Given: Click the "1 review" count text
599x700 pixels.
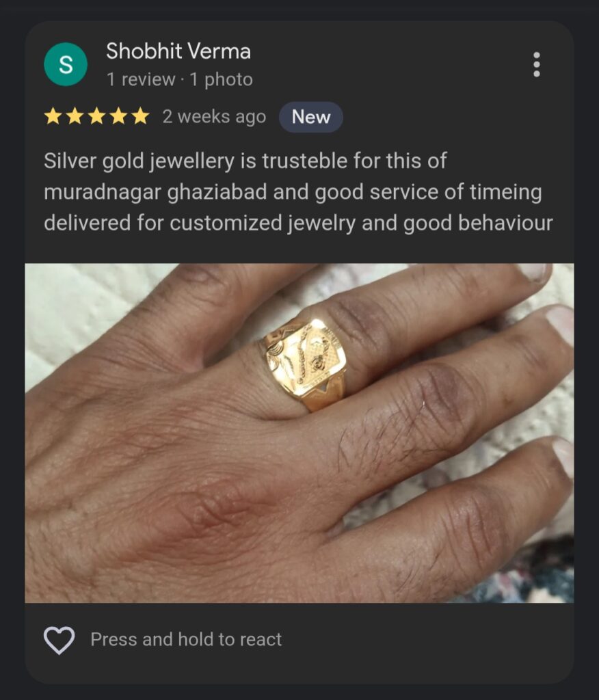Looking at the screenshot, I should click(141, 79).
